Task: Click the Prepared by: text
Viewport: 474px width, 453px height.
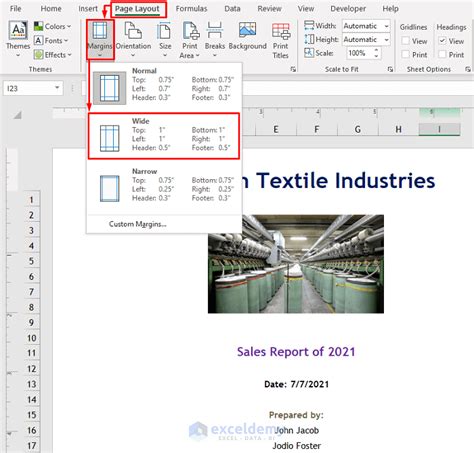Action: (296, 415)
